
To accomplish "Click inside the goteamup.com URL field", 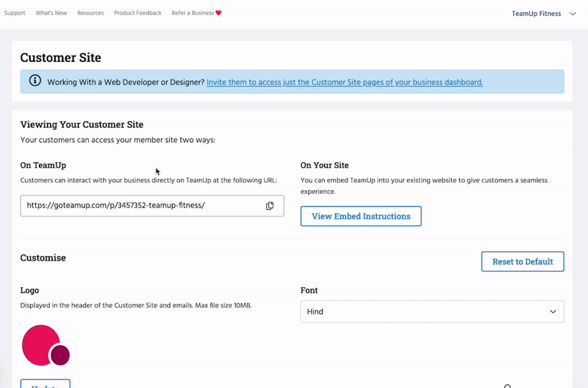I will pyautogui.click(x=141, y=206).
